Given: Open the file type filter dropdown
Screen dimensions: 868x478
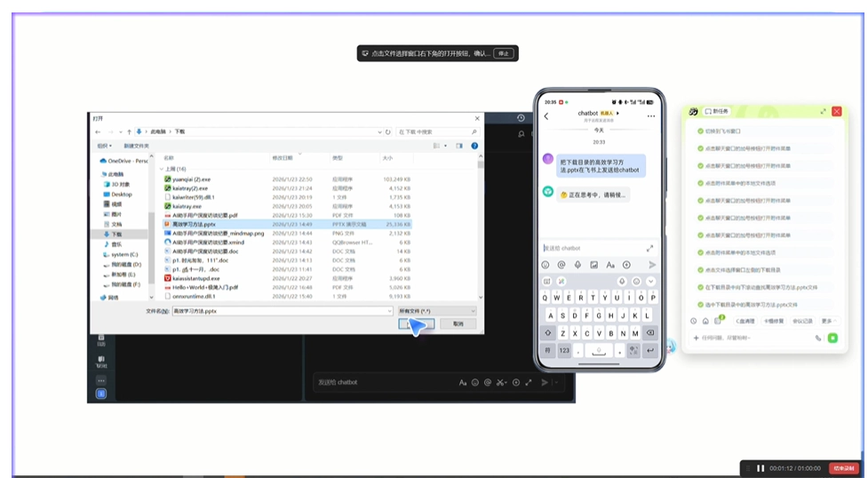Looking at the screenshot, I should [436, 311].
